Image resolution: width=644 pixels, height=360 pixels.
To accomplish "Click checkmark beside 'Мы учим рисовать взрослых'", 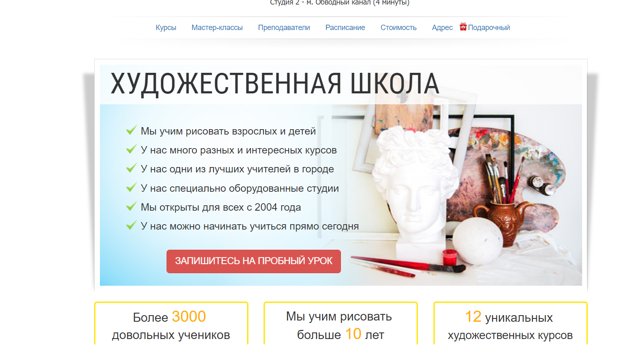I will [131, 130].
